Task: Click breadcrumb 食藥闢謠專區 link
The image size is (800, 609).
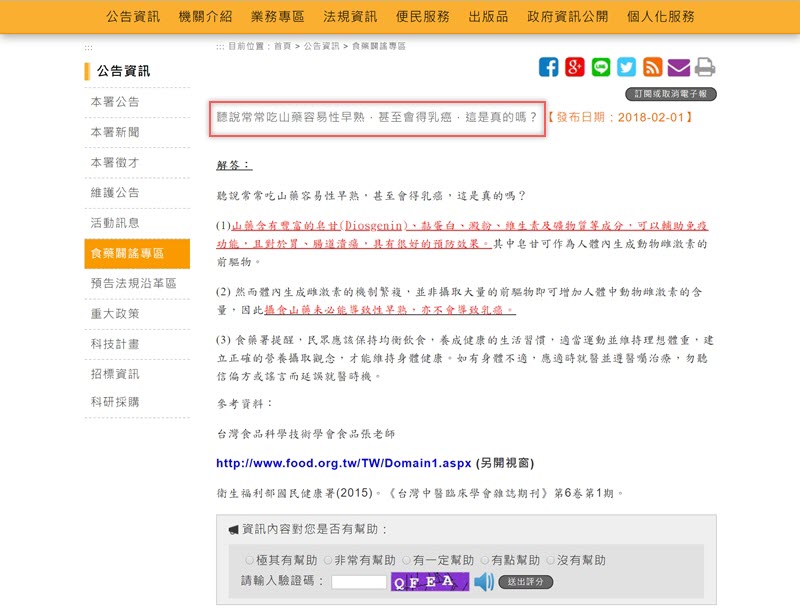Action: click(379, 46)
